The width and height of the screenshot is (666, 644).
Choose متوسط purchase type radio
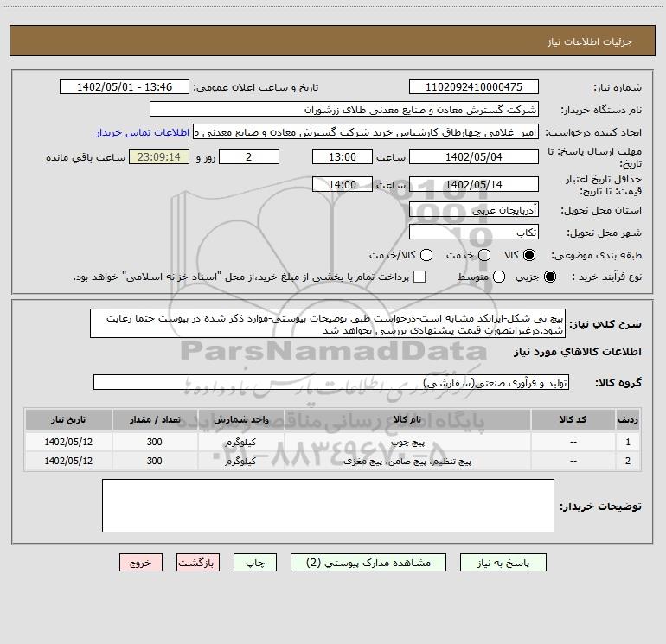point(499,277)
